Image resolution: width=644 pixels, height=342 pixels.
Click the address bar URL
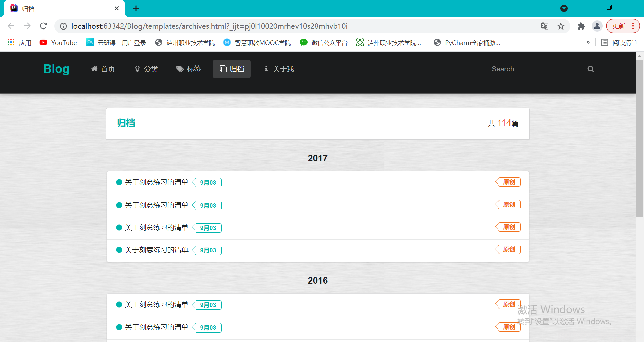(209, 26)
